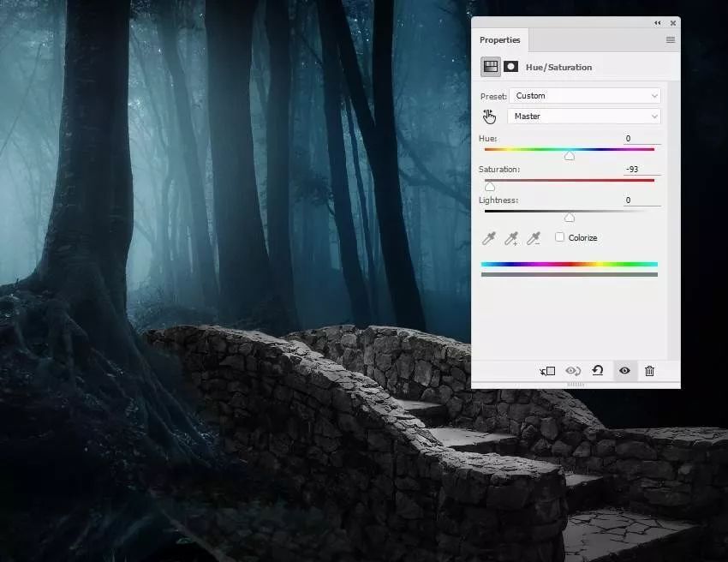Toggle adjustment layer visibility eye

click(624, 370)
